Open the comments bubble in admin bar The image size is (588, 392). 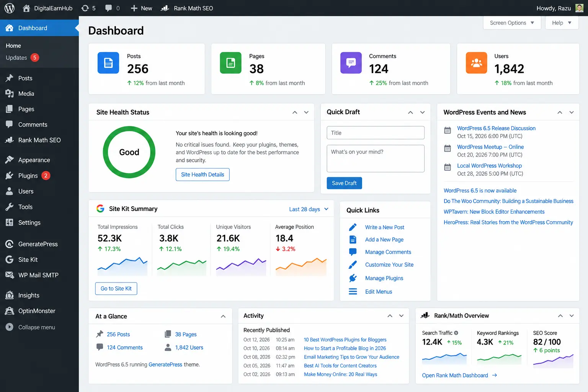point(109,8)
